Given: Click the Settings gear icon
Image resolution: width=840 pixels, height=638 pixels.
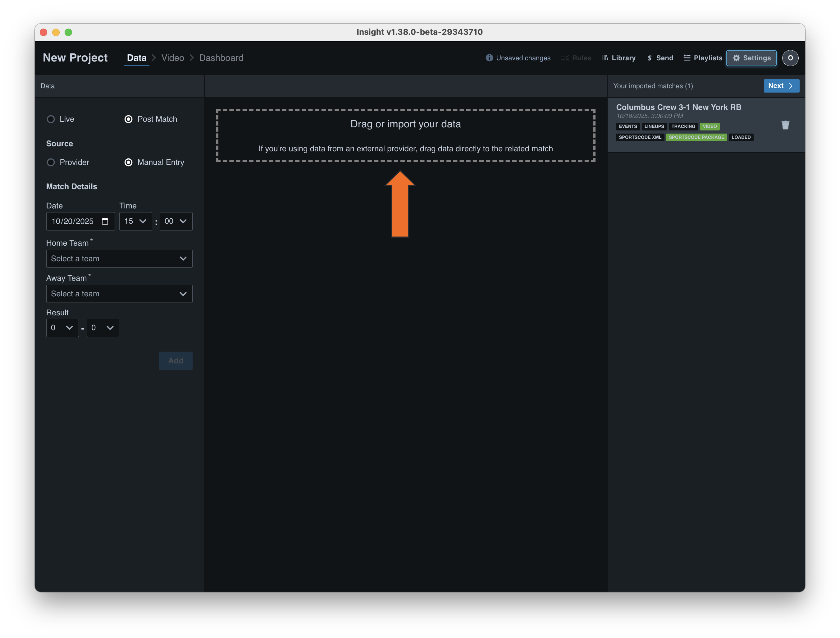Looking at the screenshot, I should (x=736, y=58).
